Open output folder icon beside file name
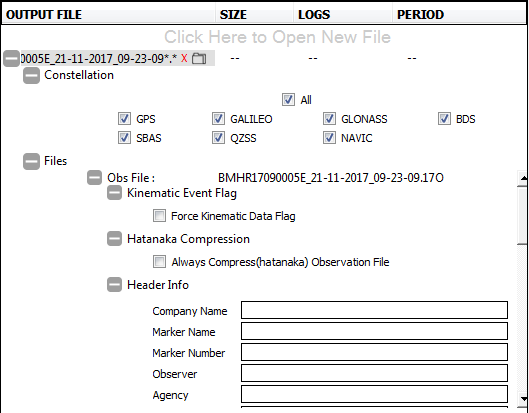This screenshot has height=413, width=529. tap(199, 58)
